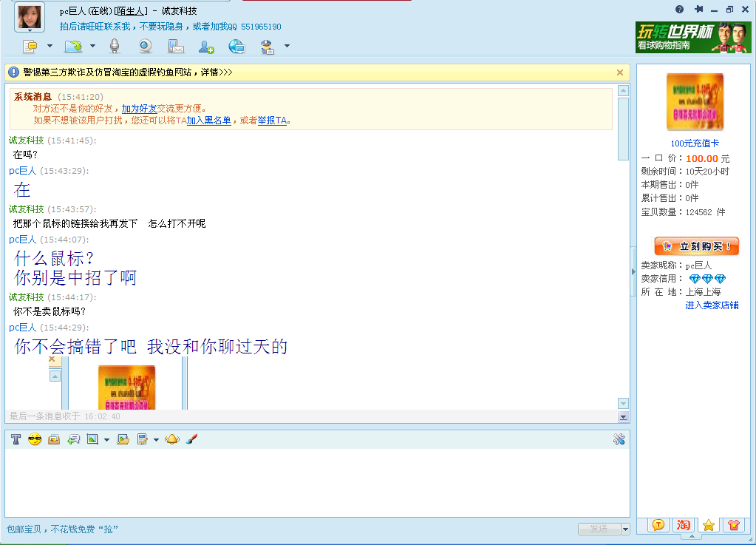Screen dimensions: 756x545
Task: Click the add friend icon in toolbar
Action: pos(206,47)
